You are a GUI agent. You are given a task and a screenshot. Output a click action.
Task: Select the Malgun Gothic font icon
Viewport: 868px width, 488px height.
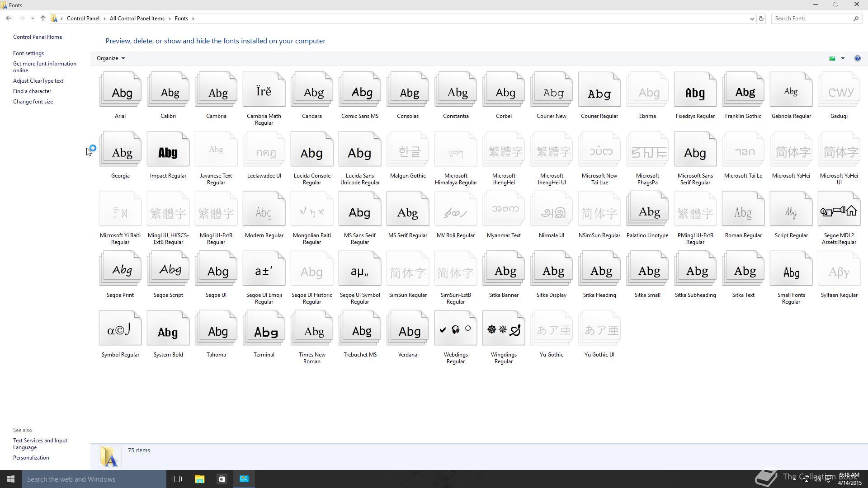coord(407,149)
